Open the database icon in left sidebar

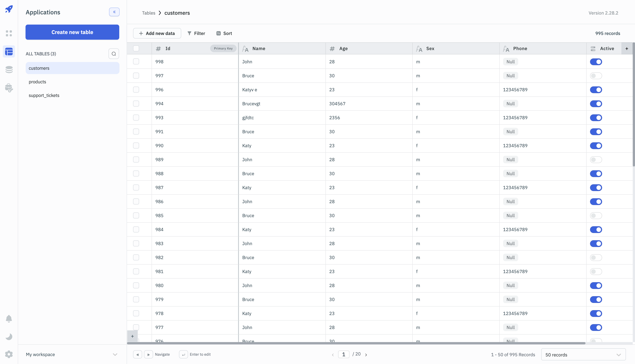click(x=9, y=70)
